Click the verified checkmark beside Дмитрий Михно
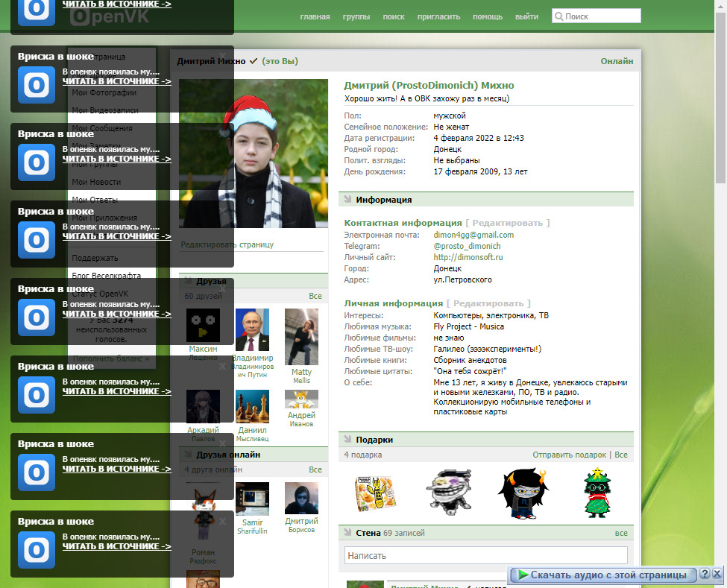The width and height of the screenshot is (727, 588). (254, 61)
